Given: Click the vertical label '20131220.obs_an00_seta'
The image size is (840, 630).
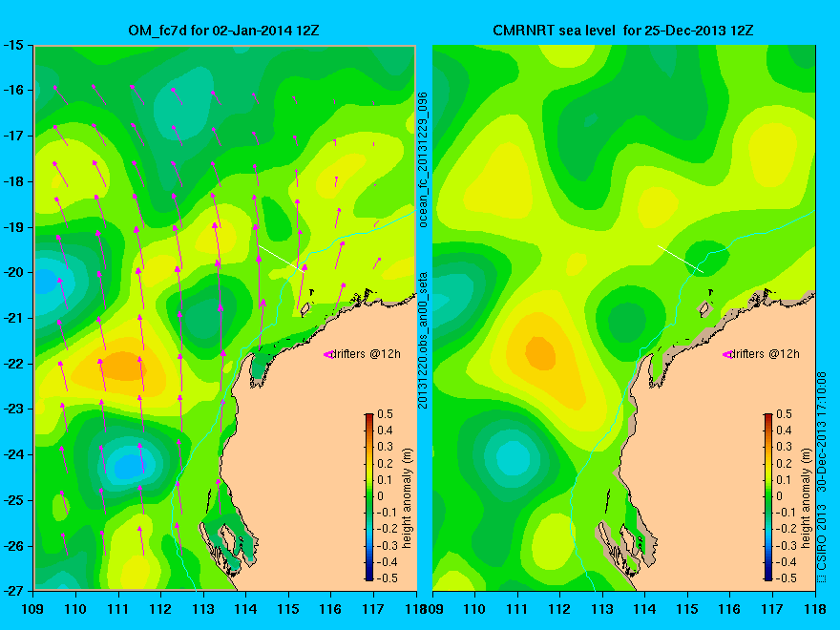Looking at the screenshot, I should (x=423, y=341).
